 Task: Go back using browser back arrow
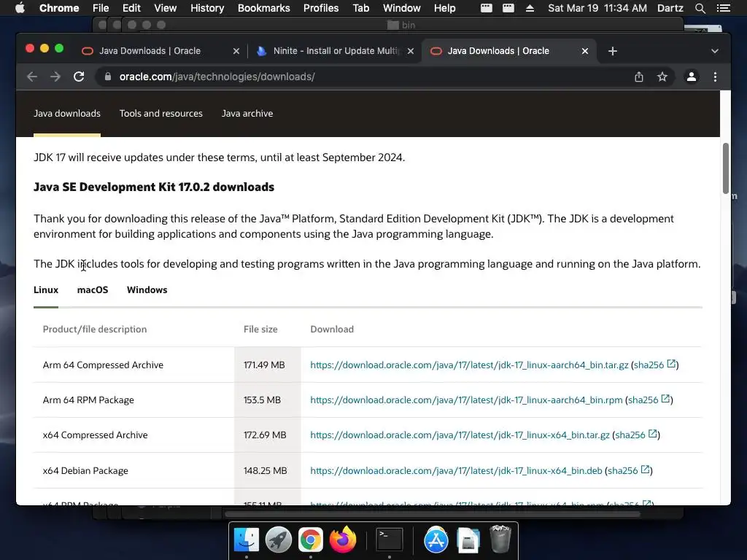(x=32, y=77)
